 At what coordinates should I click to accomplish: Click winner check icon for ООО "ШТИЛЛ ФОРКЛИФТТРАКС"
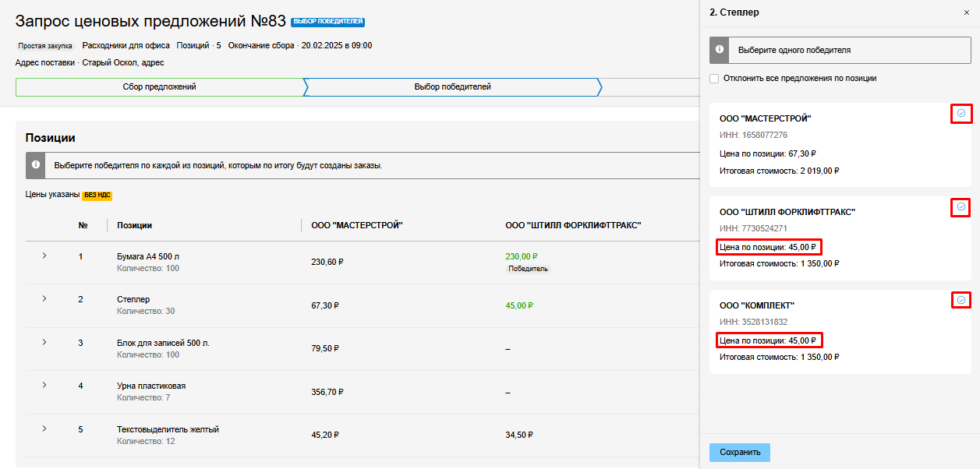(961, 207)
